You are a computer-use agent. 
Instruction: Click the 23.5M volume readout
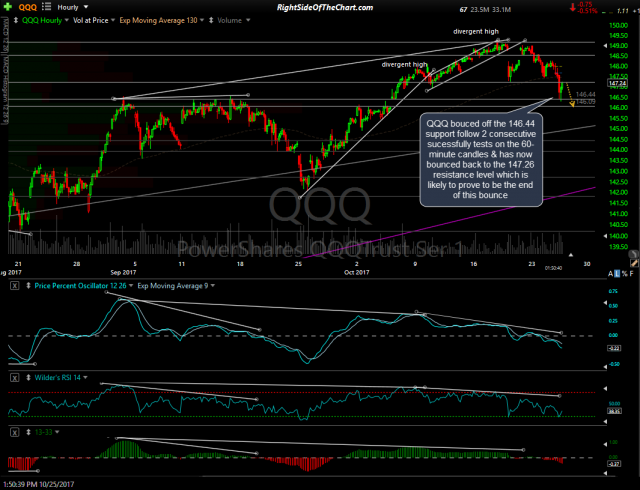tap(480, 10)
